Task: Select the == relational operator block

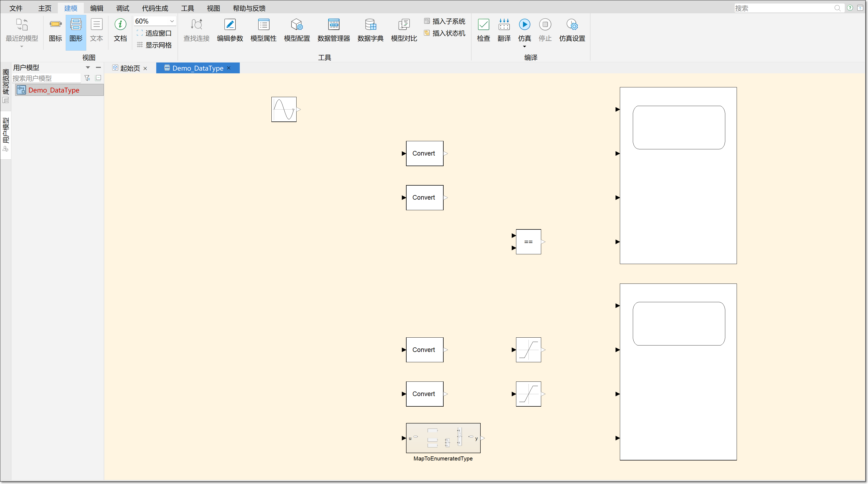Action: 528,242
